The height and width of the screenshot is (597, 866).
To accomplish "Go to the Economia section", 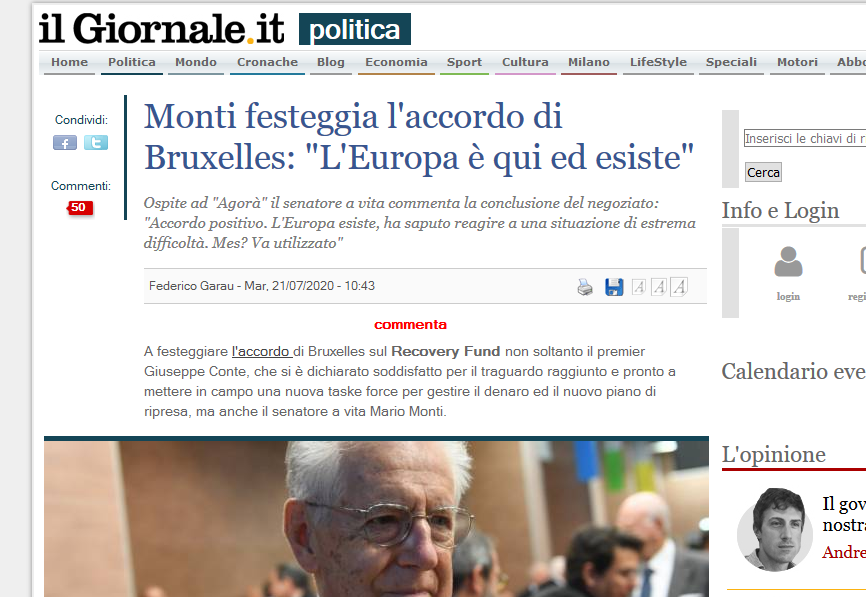I will tap(396, 62).
